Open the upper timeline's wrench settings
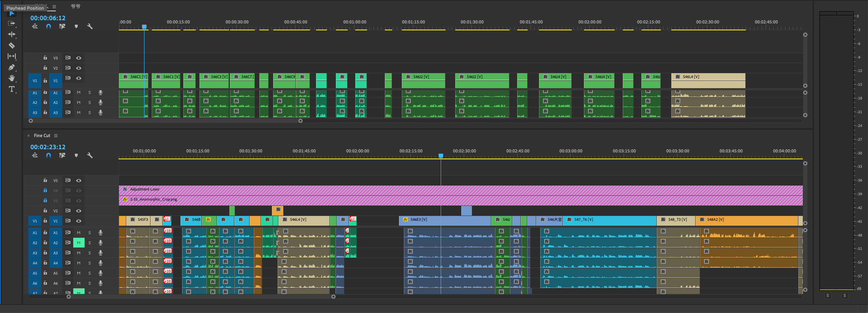The image size is (868, 313). point(90,26)
